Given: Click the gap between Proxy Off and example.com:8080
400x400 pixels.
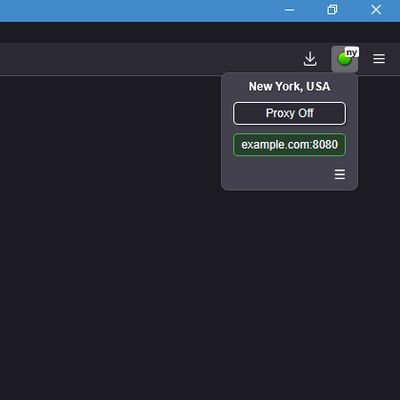Looking at the screenshot, I should click(x=289, y=129).
